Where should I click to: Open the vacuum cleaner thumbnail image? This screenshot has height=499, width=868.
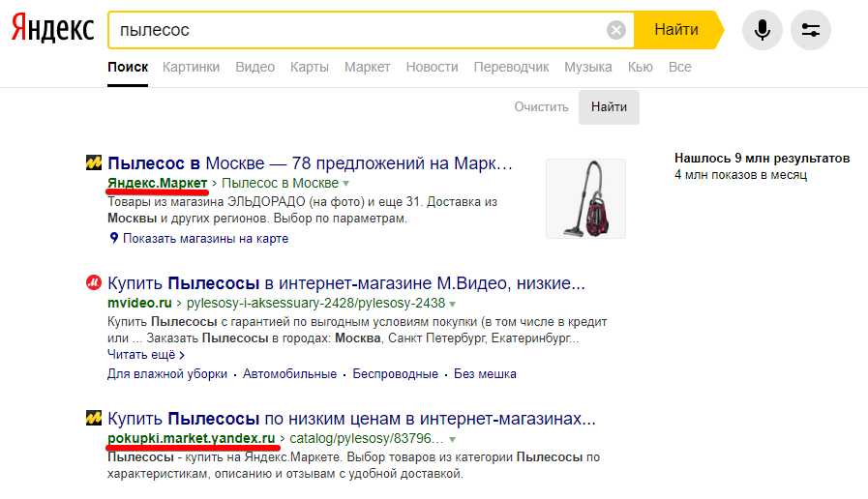(585, 198)
